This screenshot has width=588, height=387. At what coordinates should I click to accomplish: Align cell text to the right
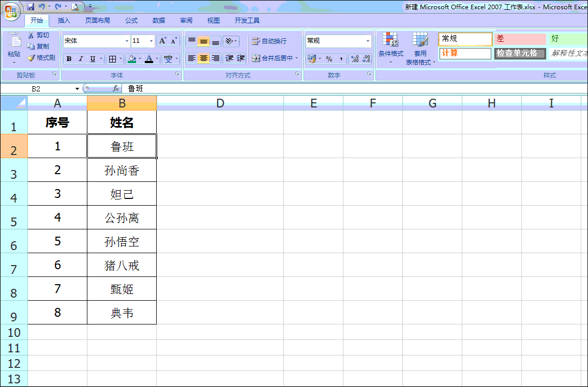pyautogui.click(x=215, y=58)
